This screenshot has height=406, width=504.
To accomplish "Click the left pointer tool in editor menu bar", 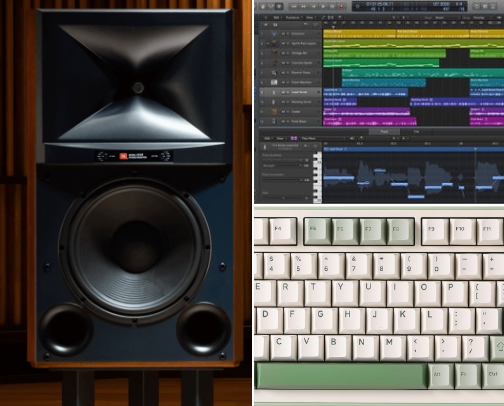I will point(394,138).
